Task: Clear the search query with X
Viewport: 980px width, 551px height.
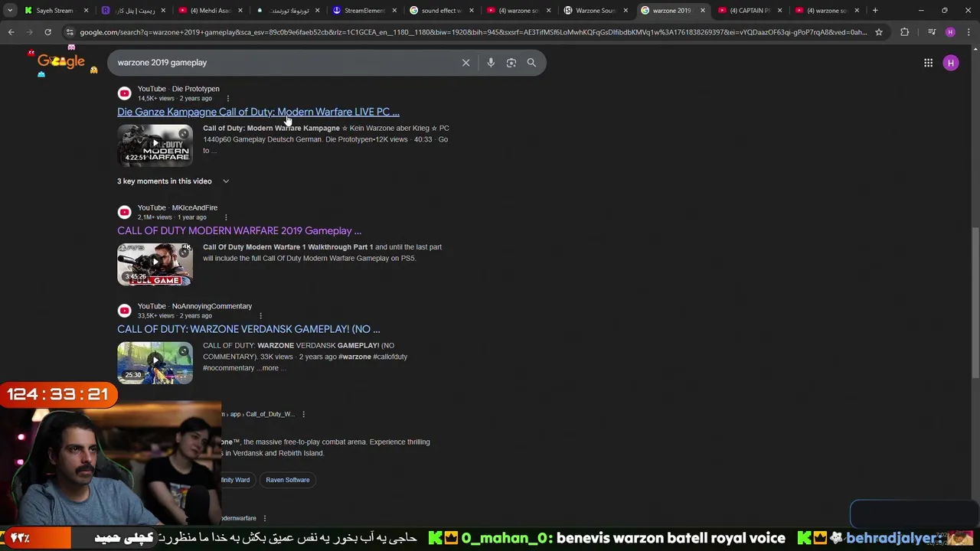Action: (x=465, y=63)
